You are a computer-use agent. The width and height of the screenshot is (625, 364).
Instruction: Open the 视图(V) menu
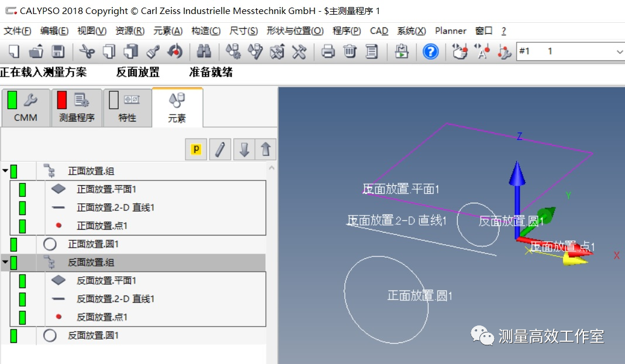(x=92, y=31)
